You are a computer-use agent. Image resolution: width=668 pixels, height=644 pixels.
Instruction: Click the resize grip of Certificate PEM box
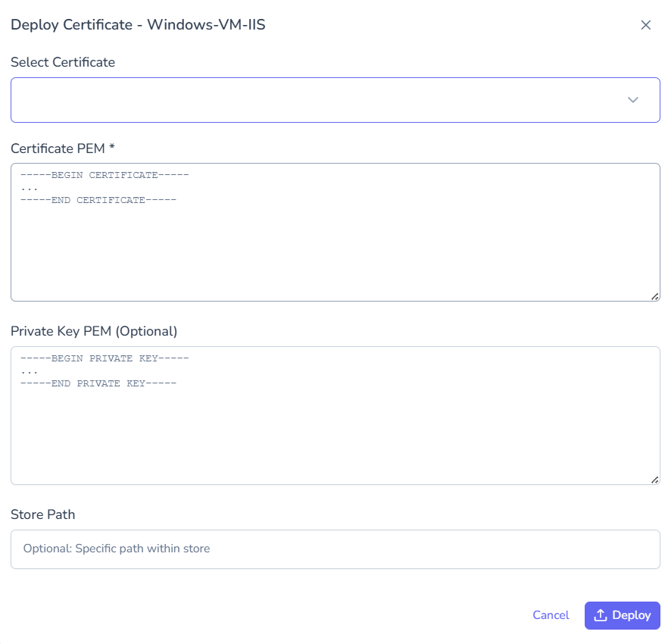pos(655,296)
